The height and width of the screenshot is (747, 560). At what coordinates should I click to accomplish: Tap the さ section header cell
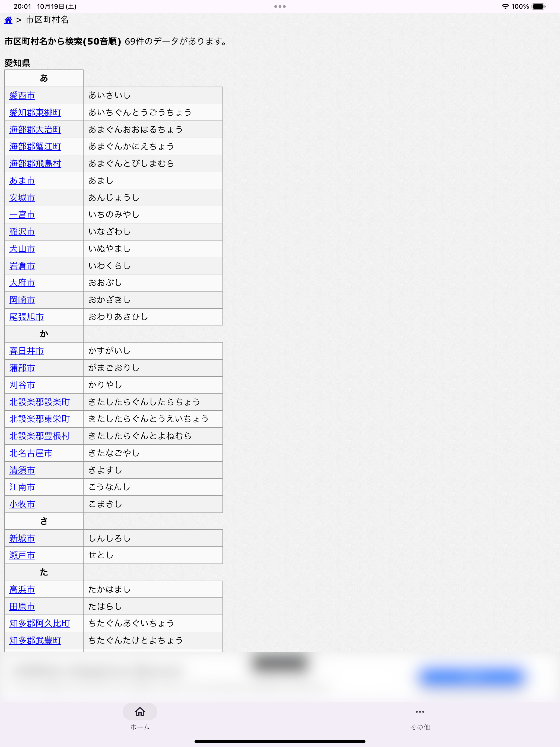44,521
